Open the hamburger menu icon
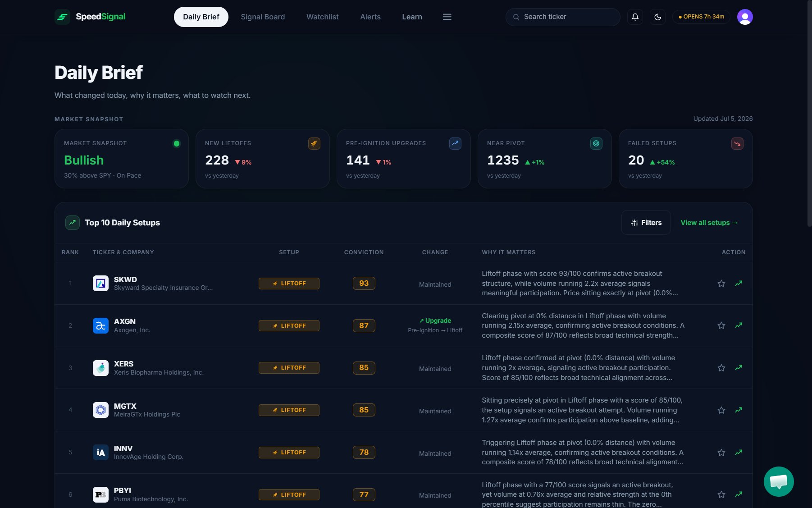 coord(447,17)
